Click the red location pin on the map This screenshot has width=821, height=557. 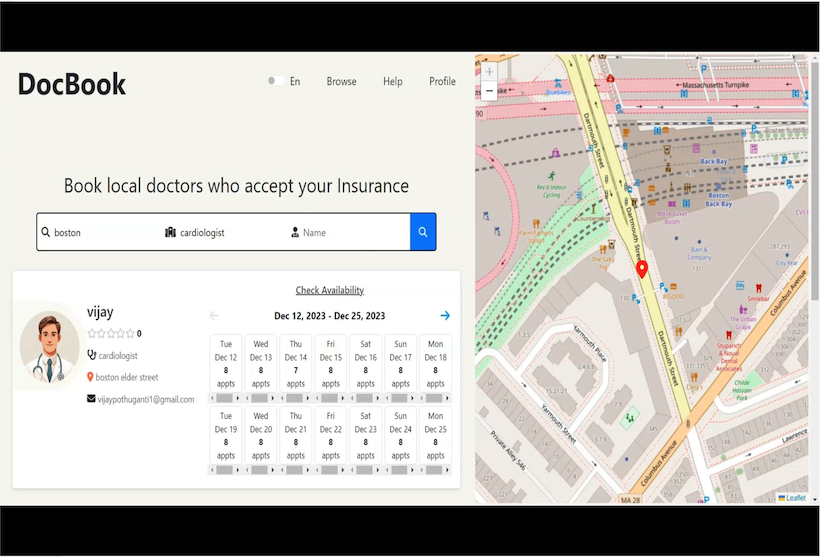pos(641,270)
